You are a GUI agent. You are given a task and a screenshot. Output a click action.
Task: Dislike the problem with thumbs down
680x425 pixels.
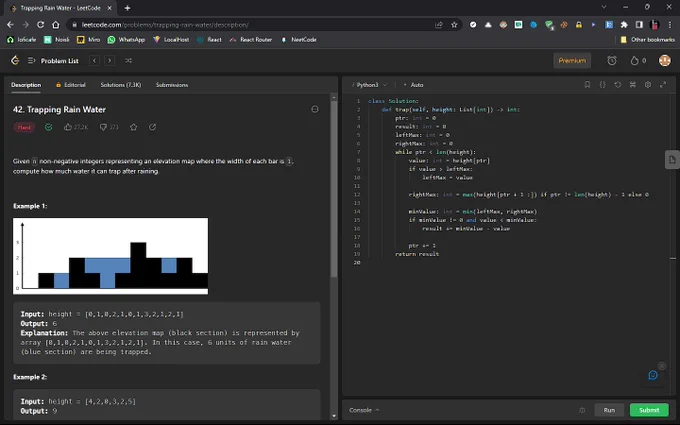[109, 127]
